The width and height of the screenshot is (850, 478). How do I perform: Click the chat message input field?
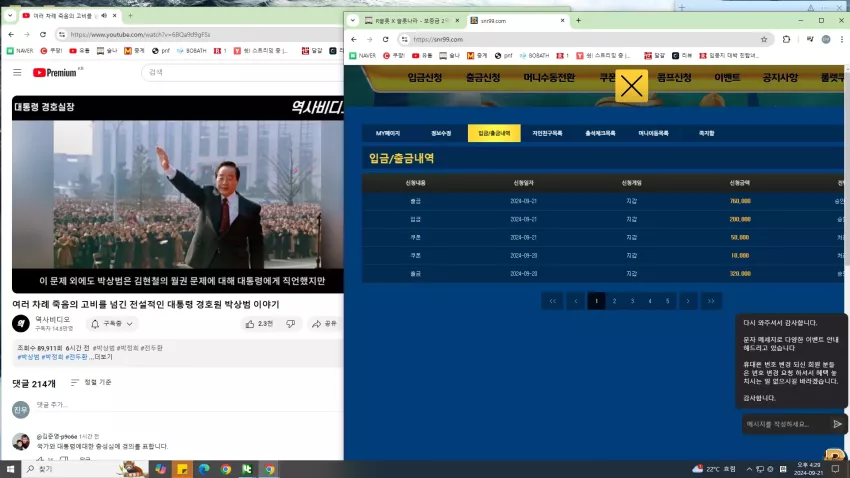pos(786,424)
